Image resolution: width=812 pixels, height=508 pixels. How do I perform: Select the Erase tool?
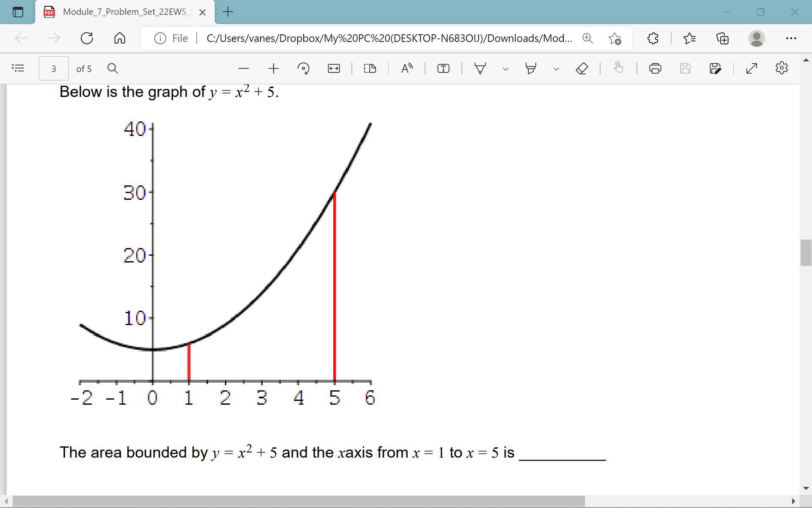pyautogui.click(x=582, y=68)
